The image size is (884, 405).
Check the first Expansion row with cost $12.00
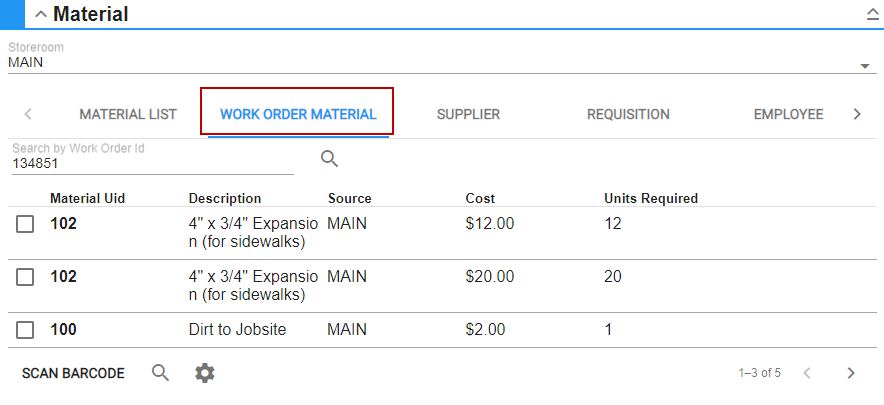[x=26, y=225]
